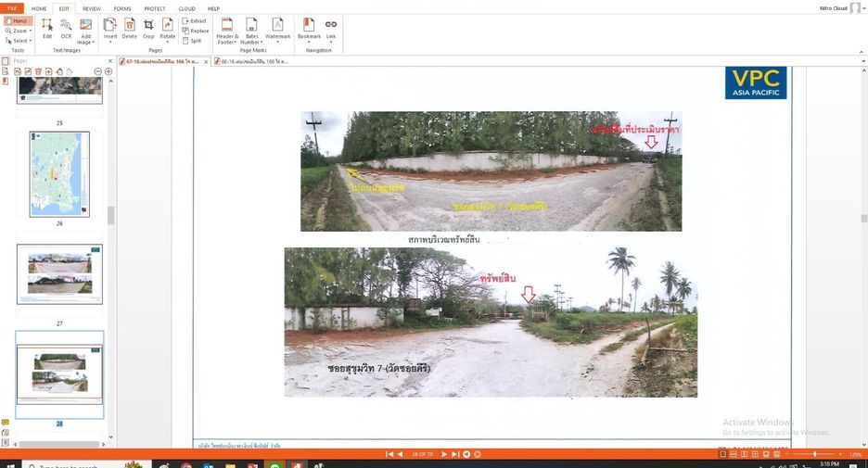Click the delete page icon in Pages panel
This screenshot has width=868, height=468.
(x=38, y=71)
